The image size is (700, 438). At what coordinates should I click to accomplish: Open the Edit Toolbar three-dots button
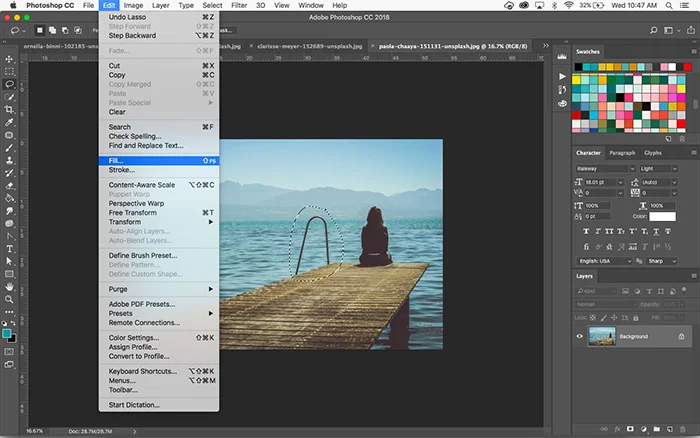coord(9,312)
